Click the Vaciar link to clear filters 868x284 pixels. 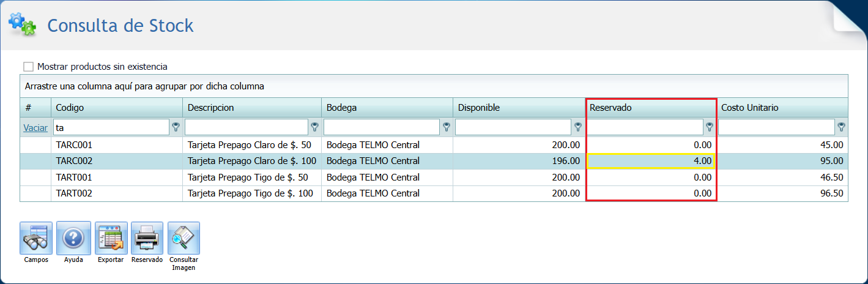click(35, 128)
